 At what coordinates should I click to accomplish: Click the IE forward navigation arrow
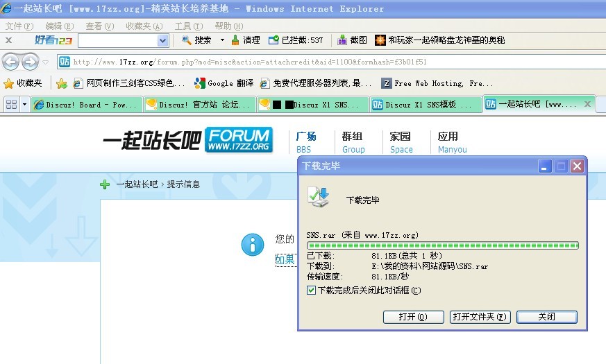click(30, 62)
